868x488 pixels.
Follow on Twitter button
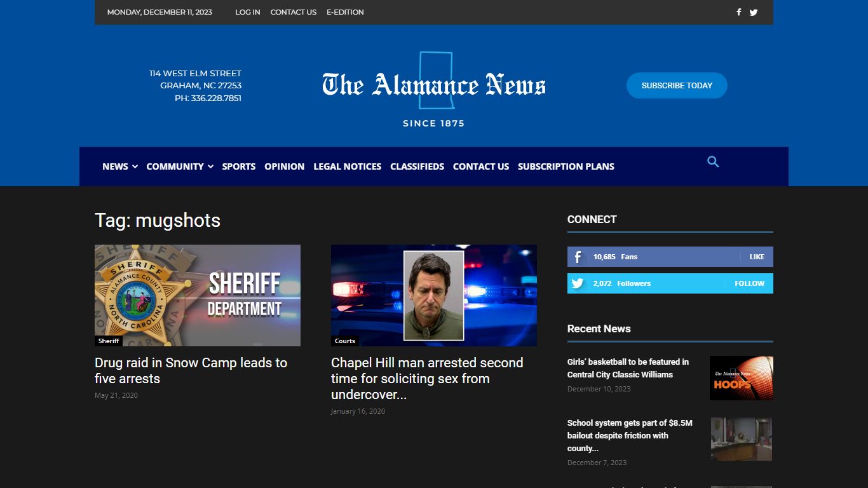point(750,283)
